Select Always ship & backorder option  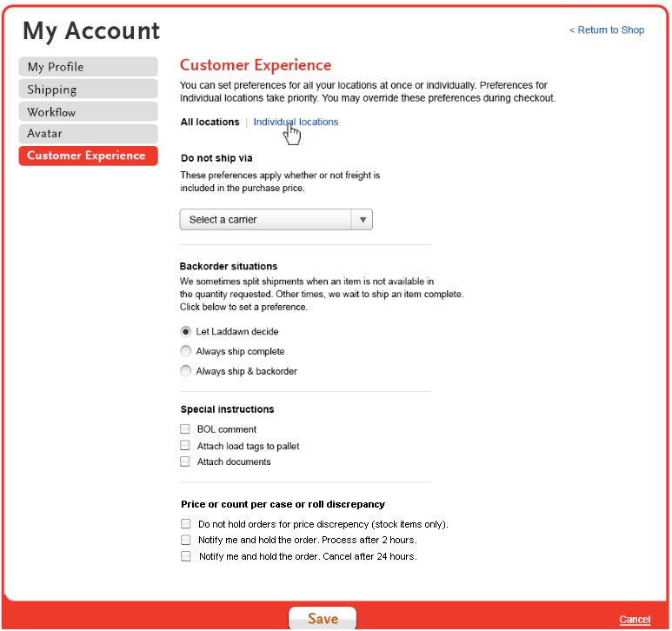click(x=185, y=371)
